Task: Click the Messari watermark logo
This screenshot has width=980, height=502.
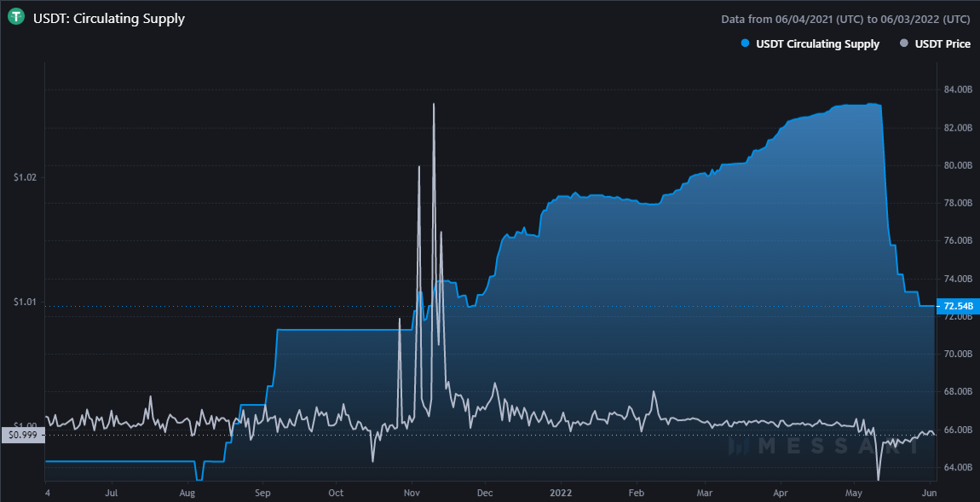Action: point(821,446)
